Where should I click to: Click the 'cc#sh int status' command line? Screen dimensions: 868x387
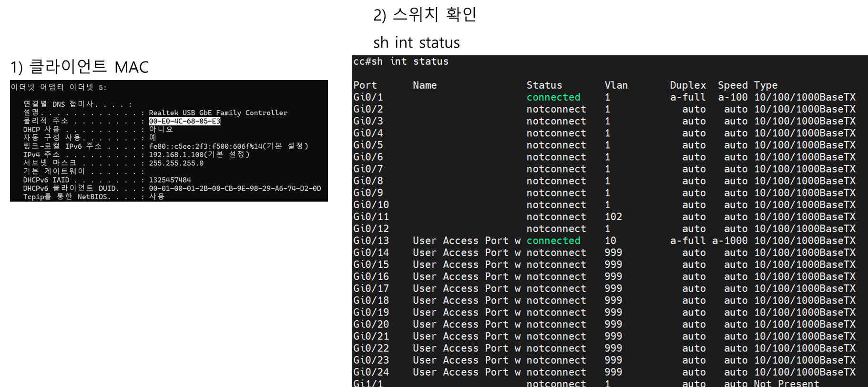coord(400,61)
